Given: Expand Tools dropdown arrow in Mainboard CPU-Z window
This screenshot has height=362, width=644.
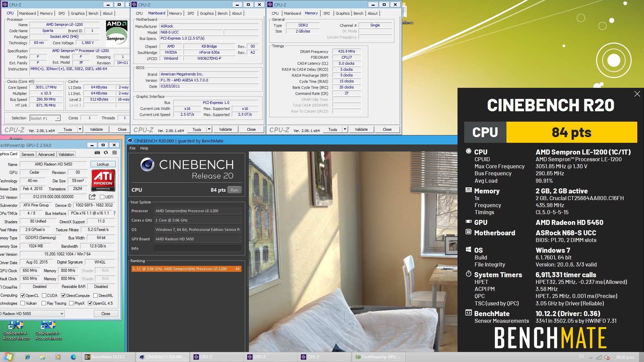Looking at the screenshot, I should click(x=209, y=129).
